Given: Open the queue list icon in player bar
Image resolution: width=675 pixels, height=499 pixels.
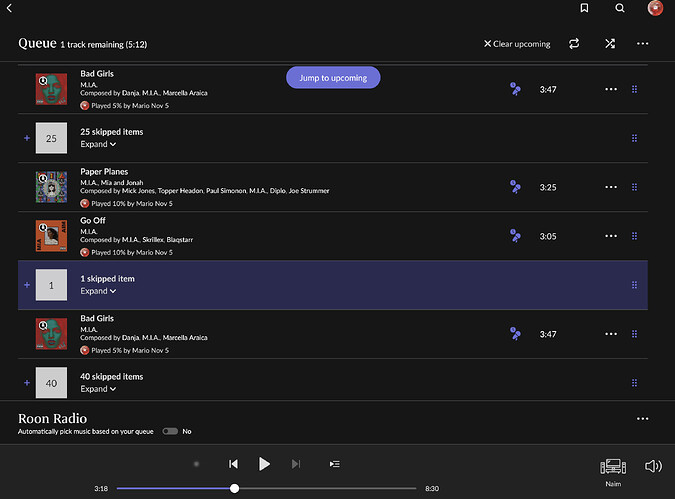Looking at the screenshot, I should (x=334, y=464).
